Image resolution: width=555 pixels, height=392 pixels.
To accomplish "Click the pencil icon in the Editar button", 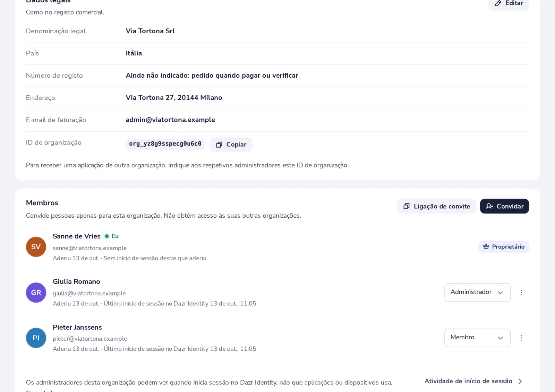I will point(498,3).
